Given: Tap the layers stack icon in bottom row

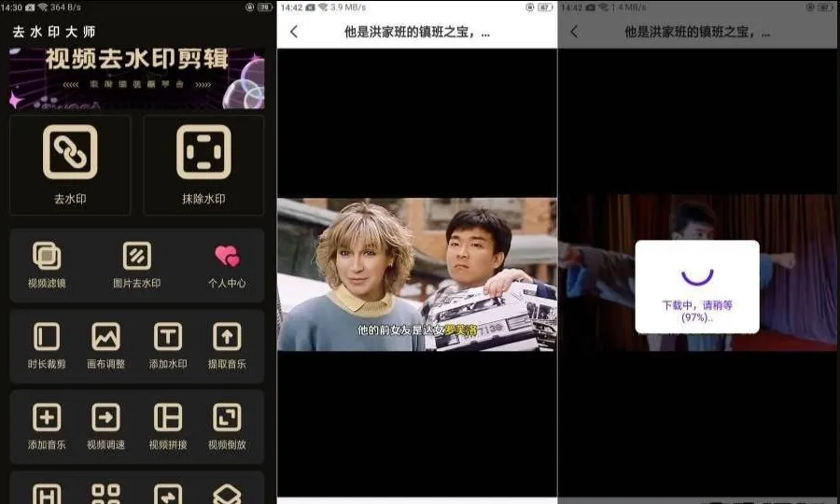Looking at the screenshot, I should pos(227,494).
